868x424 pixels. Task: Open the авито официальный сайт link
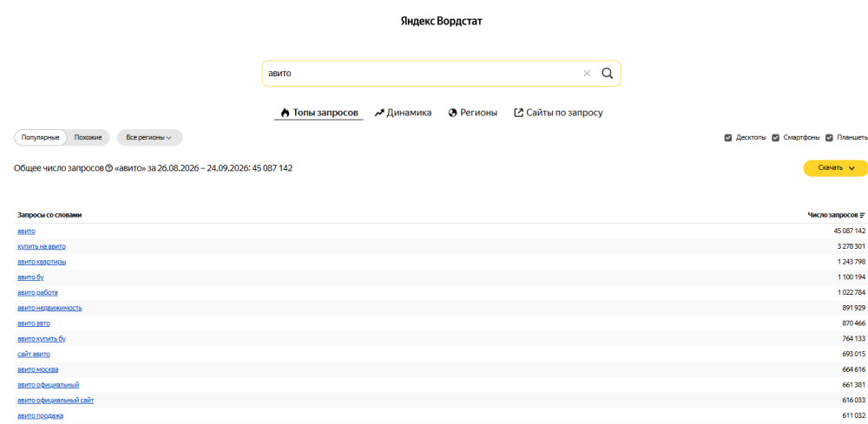click(56, 401)
